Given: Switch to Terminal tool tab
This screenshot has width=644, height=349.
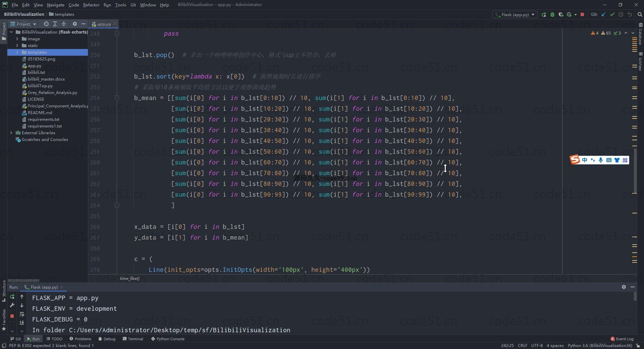Looking at the screenshot, I should 133,339.
